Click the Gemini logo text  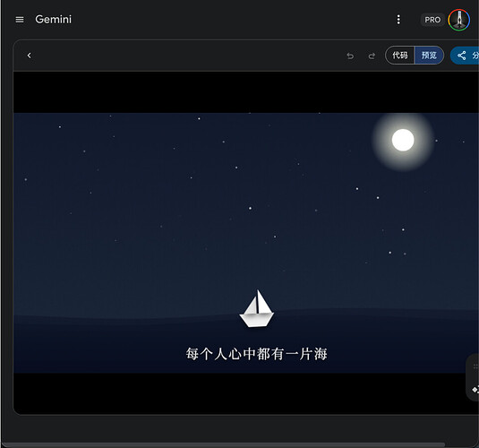coord(53,20)
